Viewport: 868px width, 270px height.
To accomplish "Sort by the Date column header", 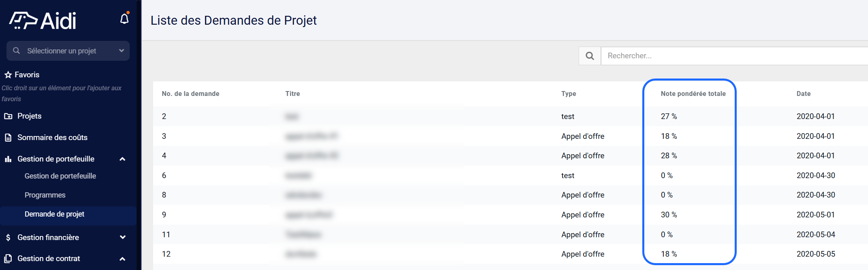I will (x=803, y=94).
